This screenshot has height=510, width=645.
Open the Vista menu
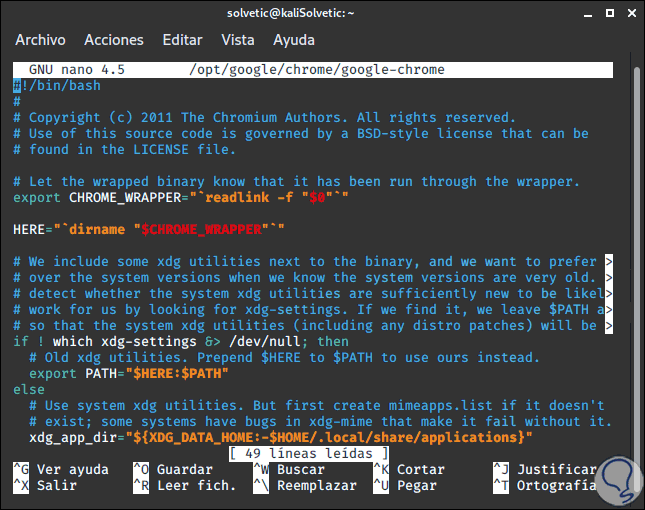tap(238, 40)
